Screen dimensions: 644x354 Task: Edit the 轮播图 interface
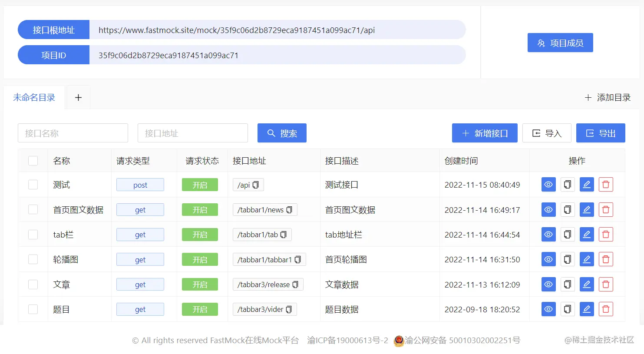click(x=587, y=259)
